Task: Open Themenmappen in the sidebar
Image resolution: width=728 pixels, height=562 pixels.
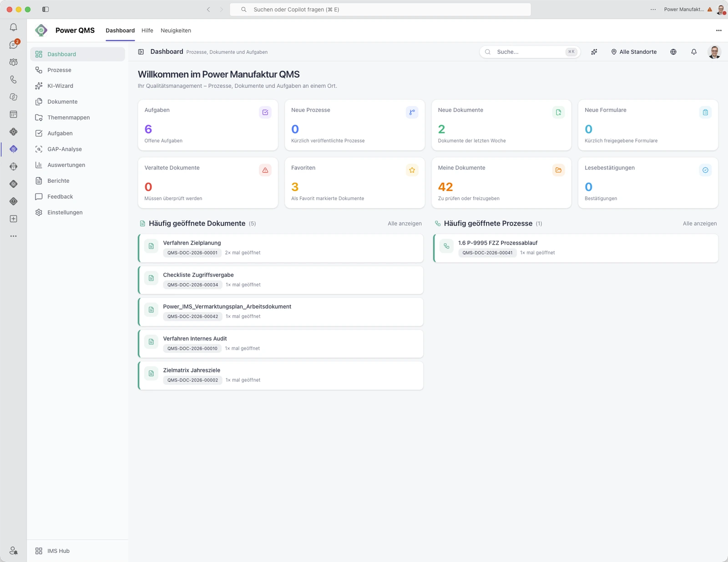Action: pos(77,117)
